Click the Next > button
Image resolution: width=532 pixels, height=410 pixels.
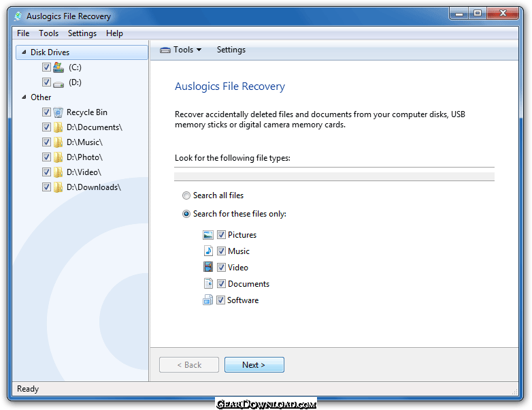(x=254, y=365)
